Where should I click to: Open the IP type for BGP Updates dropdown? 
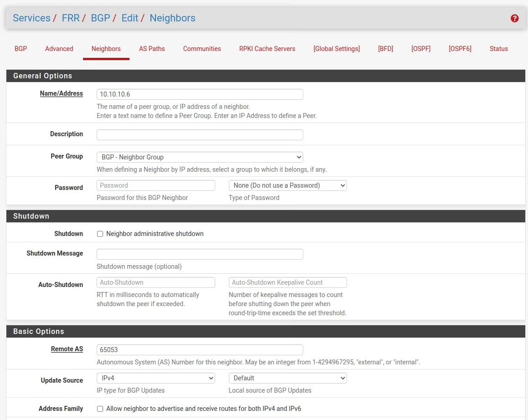point(155,378)
